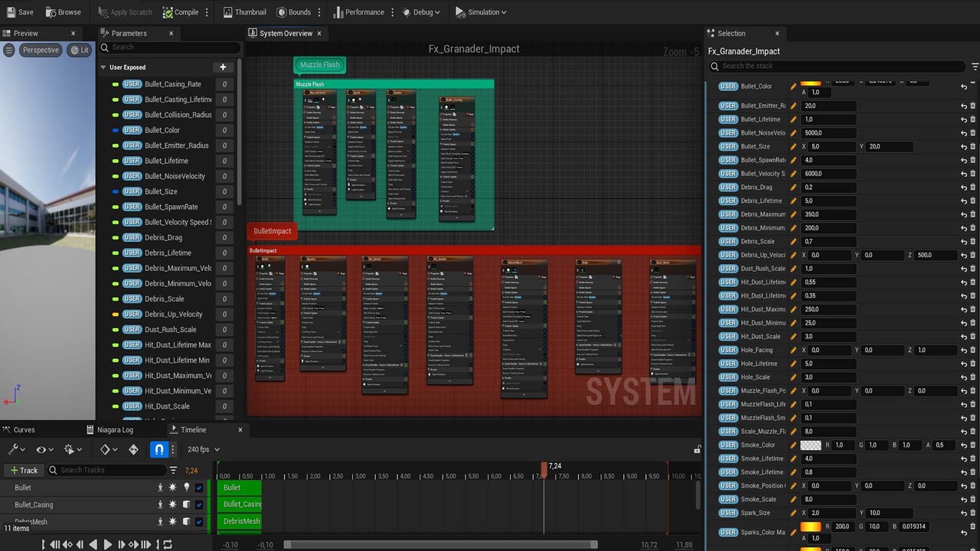Click the Thumbnail capture icon

tap(228, 12)
